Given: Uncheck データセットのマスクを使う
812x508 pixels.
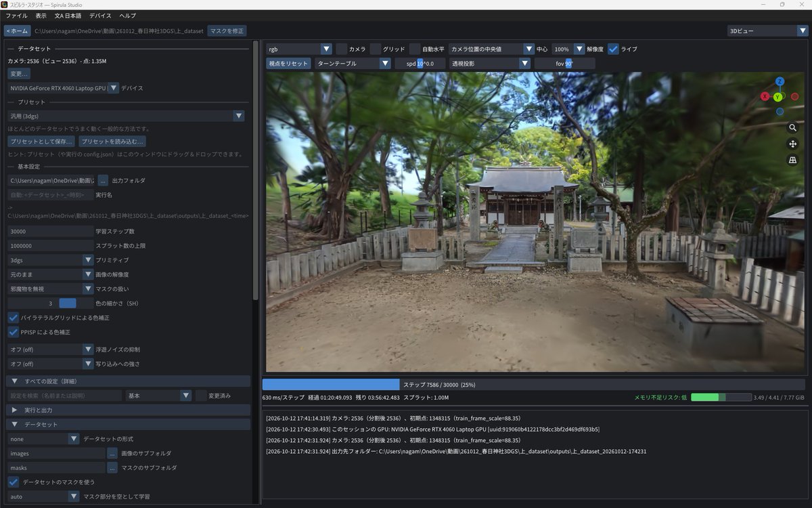Looking at the screenshot, I should [x=14, y=482].
